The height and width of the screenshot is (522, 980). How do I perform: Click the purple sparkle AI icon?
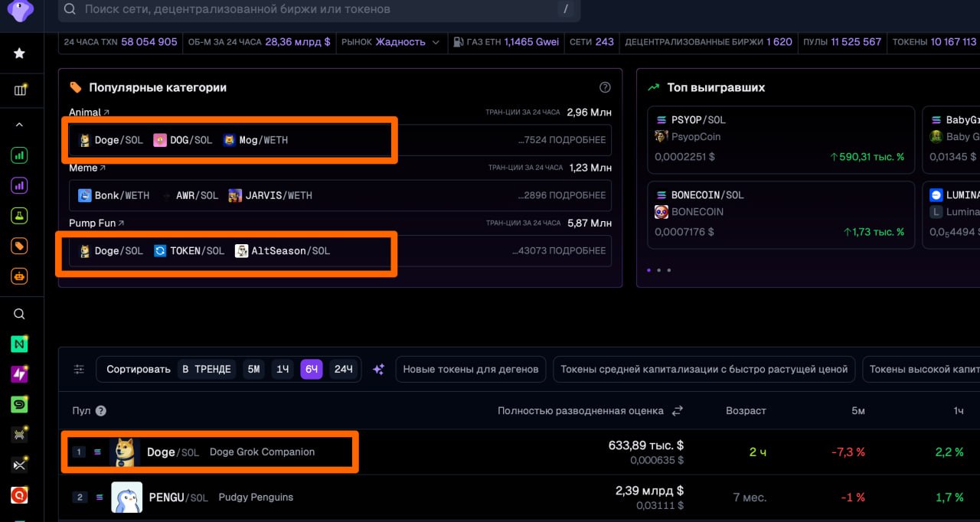click(378, 369)
